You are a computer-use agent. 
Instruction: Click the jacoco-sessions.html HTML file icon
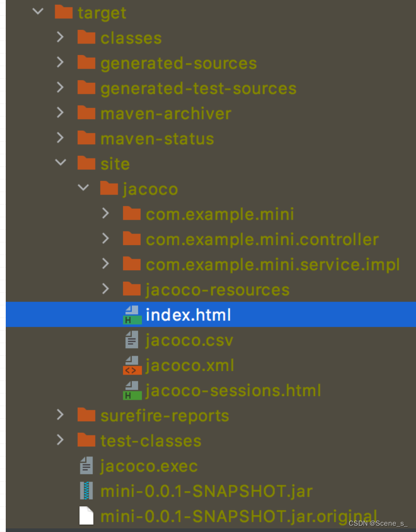pos(132,390)
